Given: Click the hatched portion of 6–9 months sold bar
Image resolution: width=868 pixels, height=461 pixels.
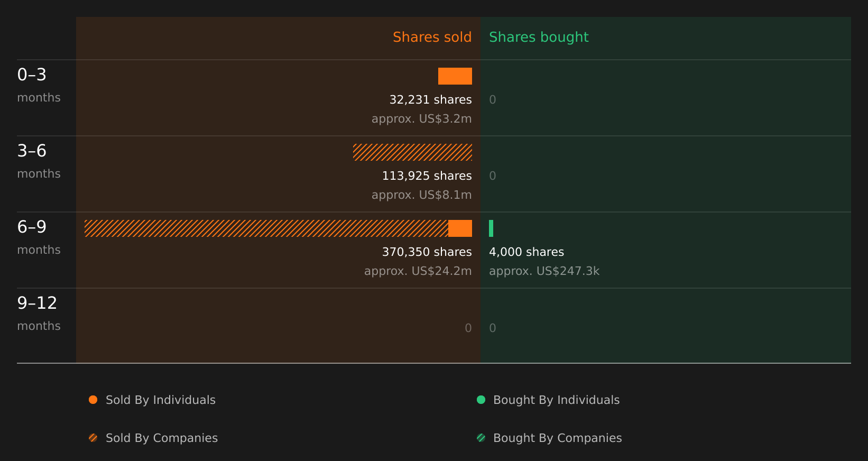Looking at the screenshot, I should pos(266,228).
